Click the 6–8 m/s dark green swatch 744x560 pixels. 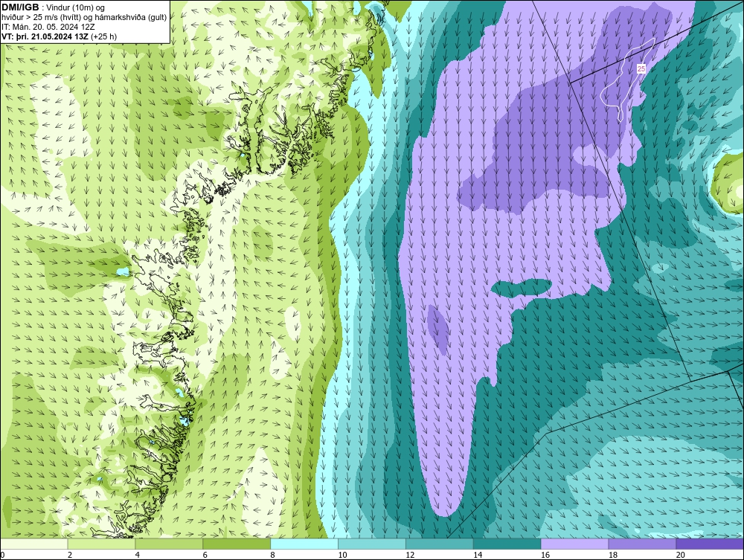(237, 544)
